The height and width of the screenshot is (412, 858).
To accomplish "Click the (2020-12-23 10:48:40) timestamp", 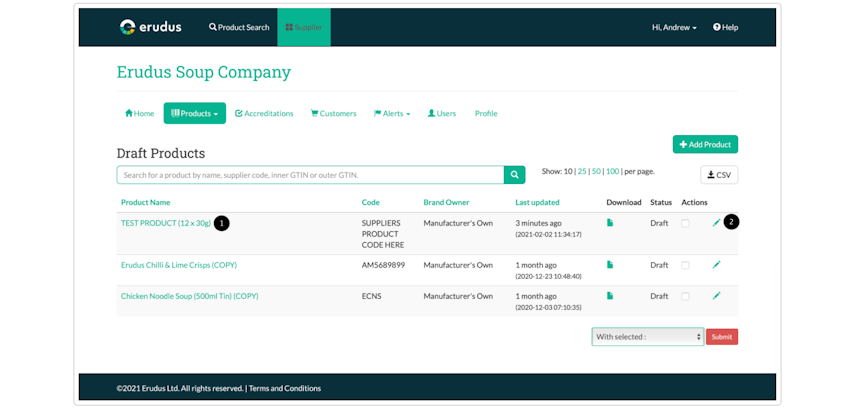I will coord(548,276).
